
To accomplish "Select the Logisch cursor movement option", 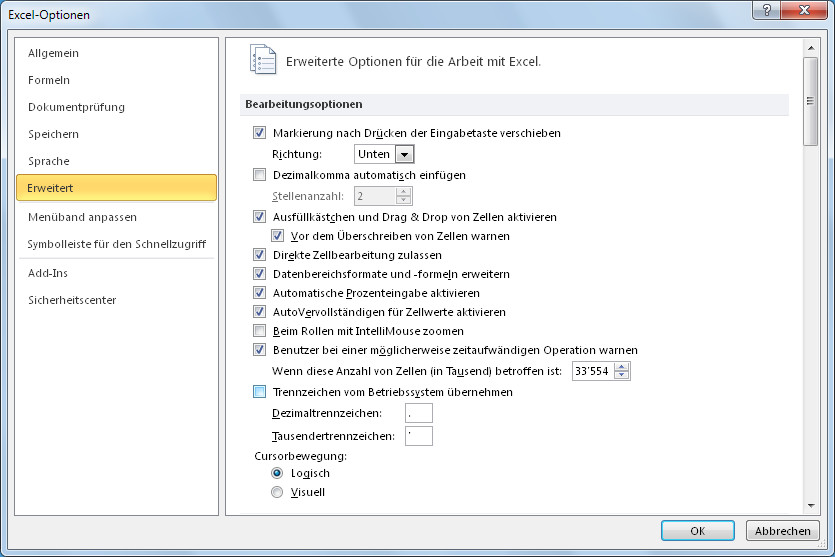I will pyautogui.click(x=277, y=473).
